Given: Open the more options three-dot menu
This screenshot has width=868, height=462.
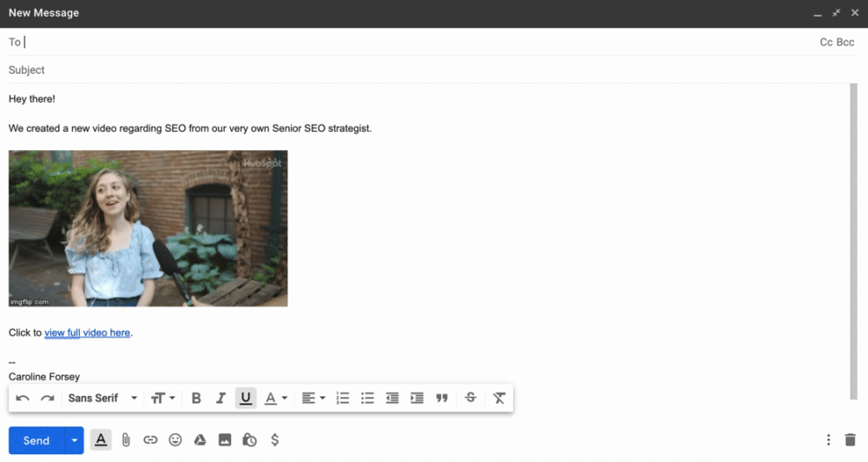Looking at the screenshot, I should (x=828, y=440).
